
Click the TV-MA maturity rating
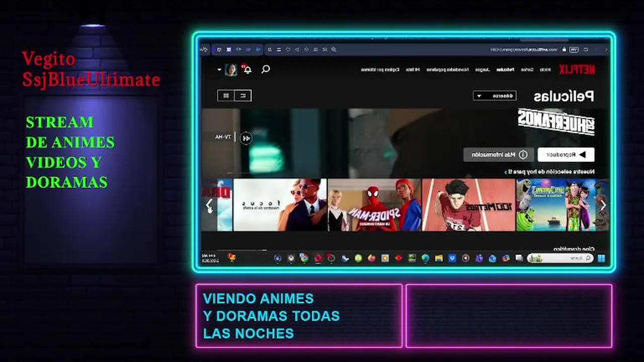223,137
